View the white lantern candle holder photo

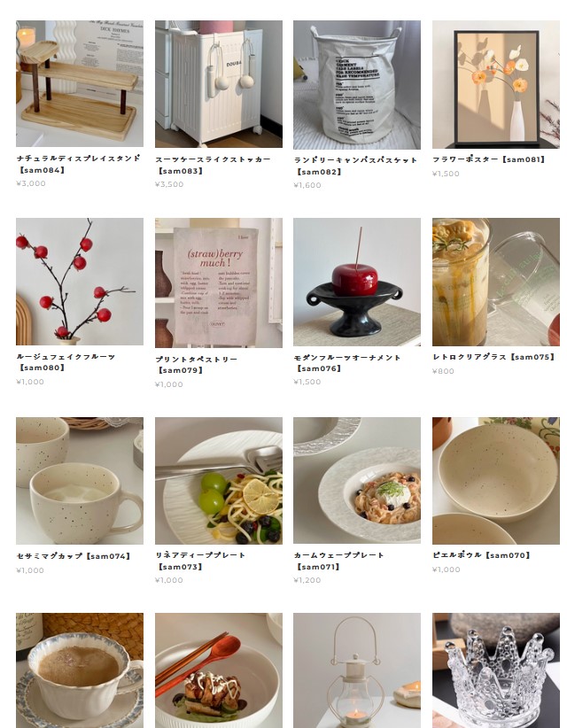(x=357, y=670)
